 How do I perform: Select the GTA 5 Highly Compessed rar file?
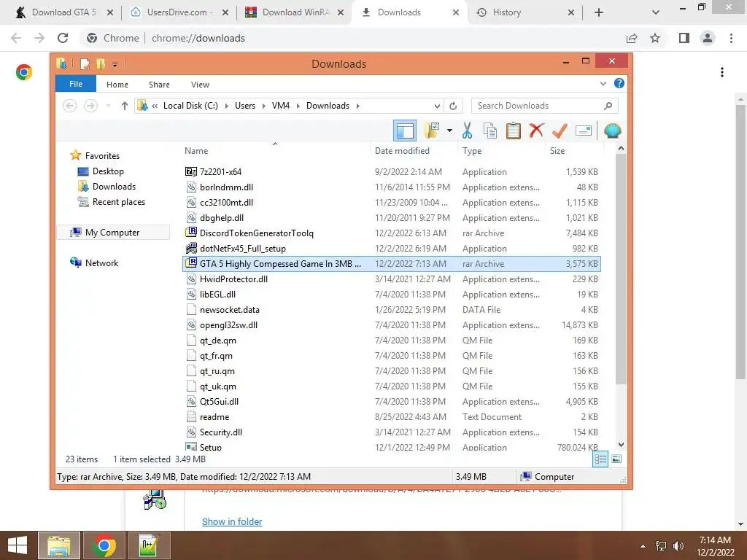pos(391,264)
